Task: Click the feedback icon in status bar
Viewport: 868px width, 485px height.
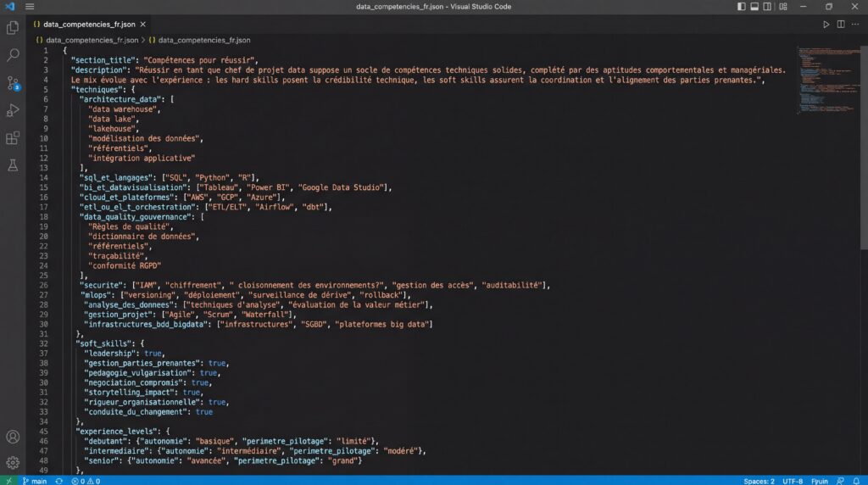Action: [x=840, y=481]
